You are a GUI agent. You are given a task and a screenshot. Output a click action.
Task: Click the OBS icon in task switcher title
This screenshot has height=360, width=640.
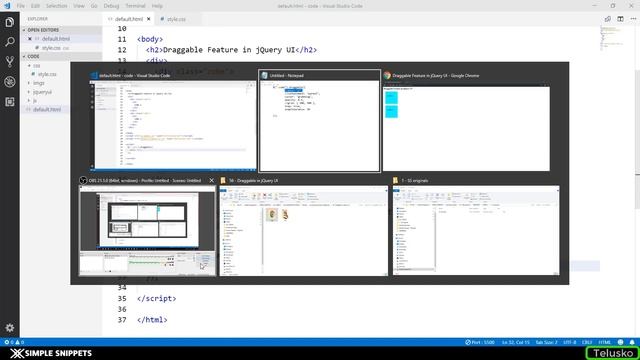(x=83, y=180)
